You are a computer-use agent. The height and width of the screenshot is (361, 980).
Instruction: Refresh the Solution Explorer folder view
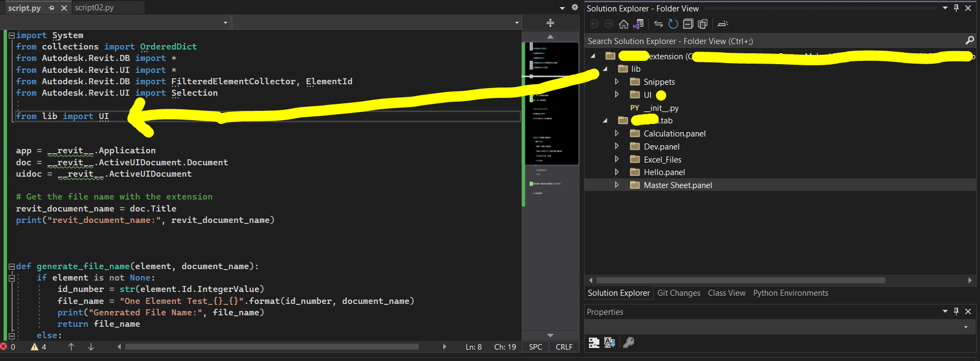point(673,24)
